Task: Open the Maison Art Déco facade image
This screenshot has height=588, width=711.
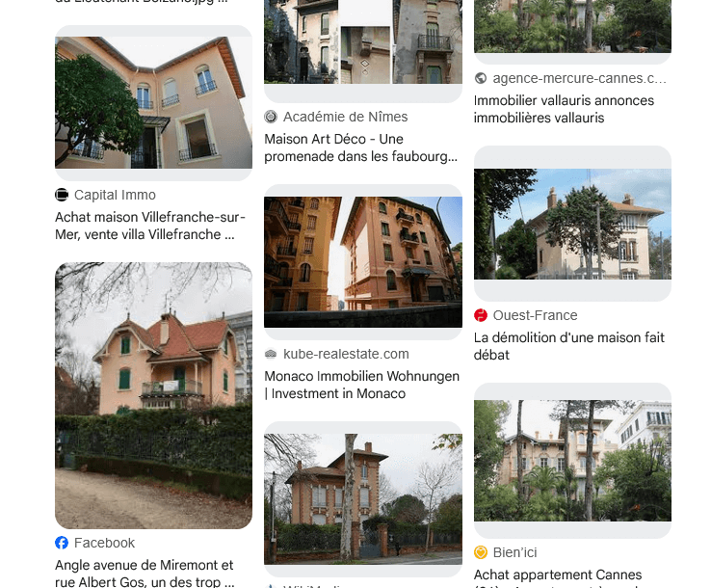Action: 363,41
